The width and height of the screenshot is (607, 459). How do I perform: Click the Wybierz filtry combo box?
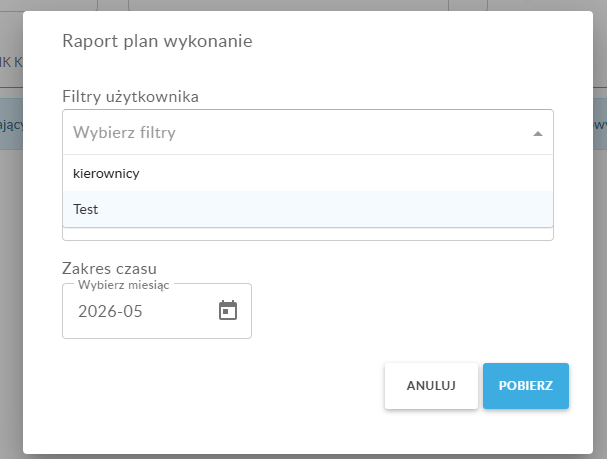click(308, 132)
